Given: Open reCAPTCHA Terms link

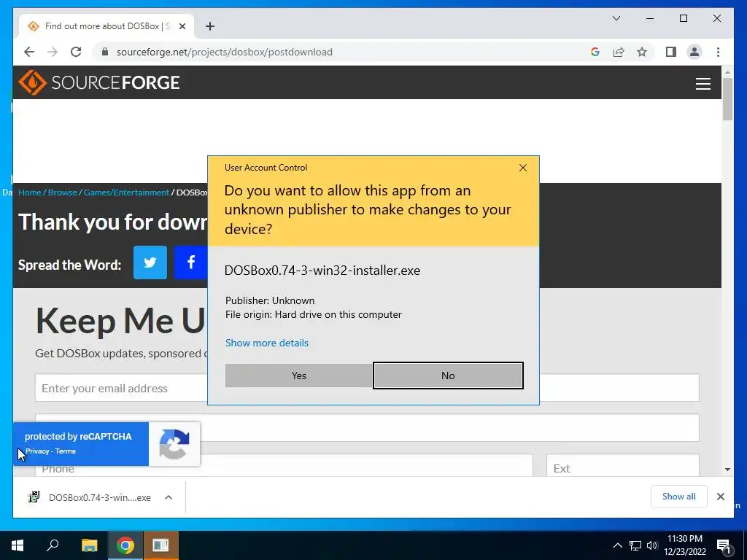Looking at the screenshot, I should point(65,451).
